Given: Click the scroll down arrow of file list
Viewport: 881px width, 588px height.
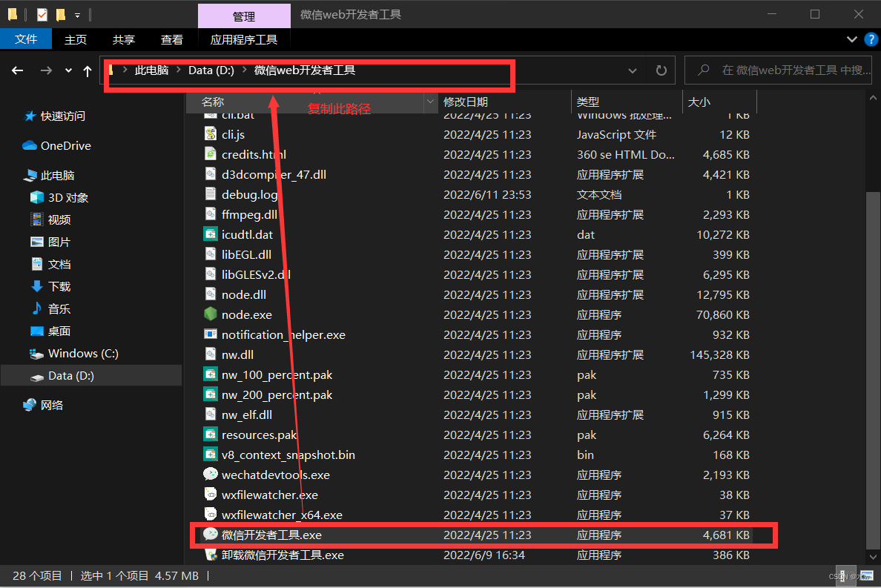Looking at the screenshot, I should click(x=873, y=557).
